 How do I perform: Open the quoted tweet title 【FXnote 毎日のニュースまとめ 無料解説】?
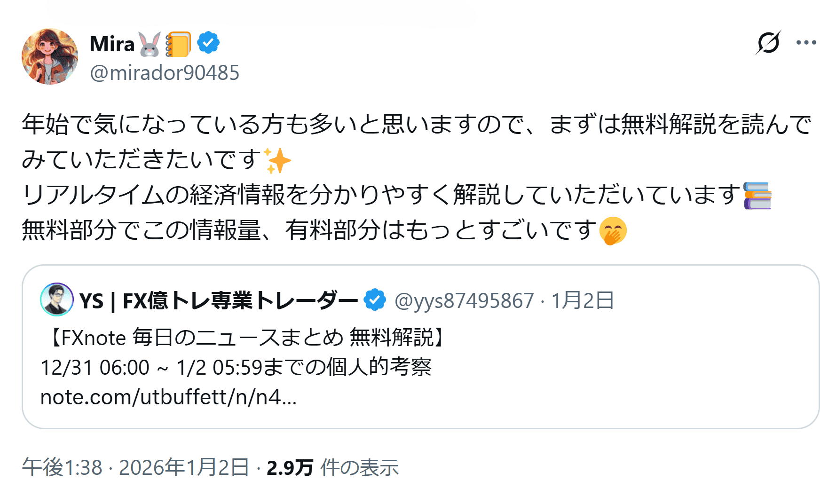244,338
